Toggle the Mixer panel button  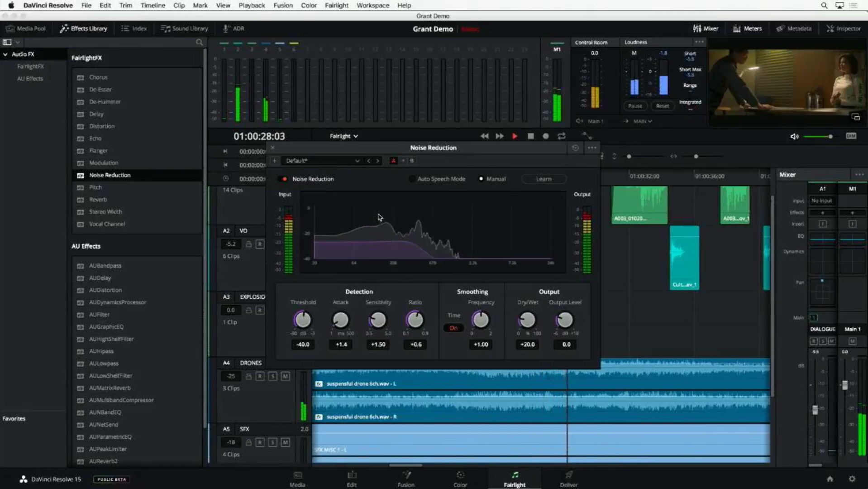[706, 29]
